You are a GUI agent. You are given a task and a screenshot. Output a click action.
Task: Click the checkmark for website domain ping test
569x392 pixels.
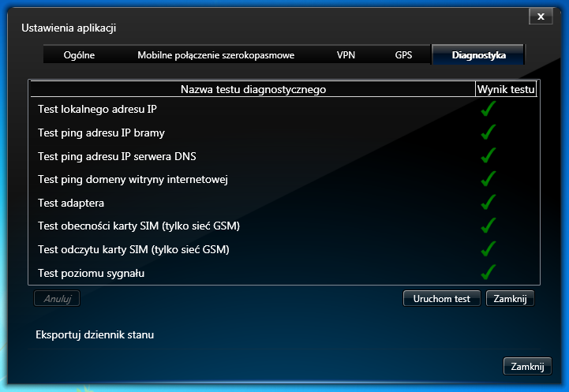(488, 179)
